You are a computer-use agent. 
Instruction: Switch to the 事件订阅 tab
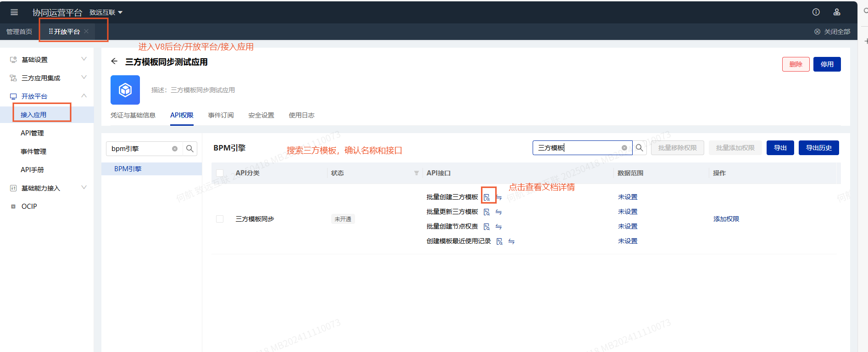tap(221, 115)
